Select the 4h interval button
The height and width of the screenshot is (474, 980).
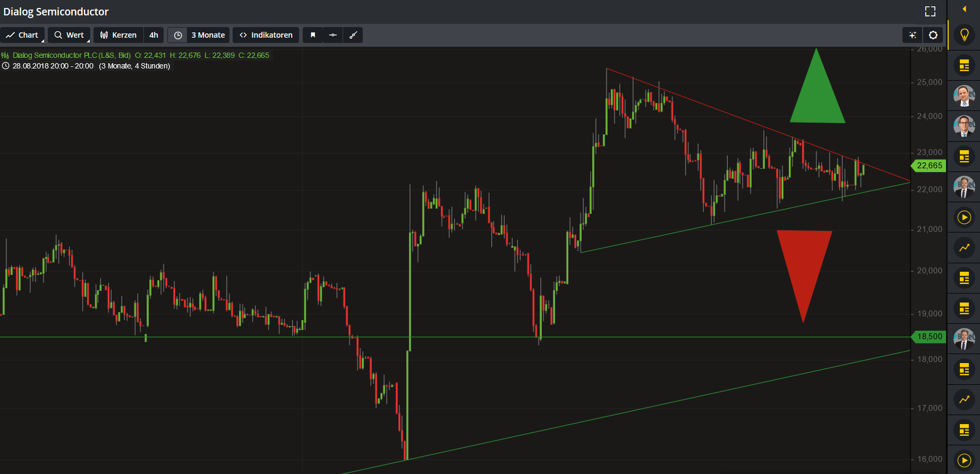154,35
